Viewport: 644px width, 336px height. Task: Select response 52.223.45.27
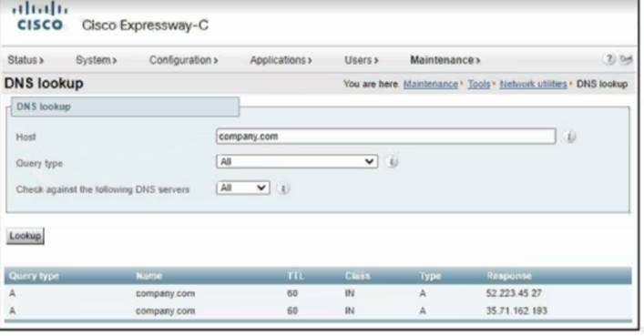pos(514,293)
